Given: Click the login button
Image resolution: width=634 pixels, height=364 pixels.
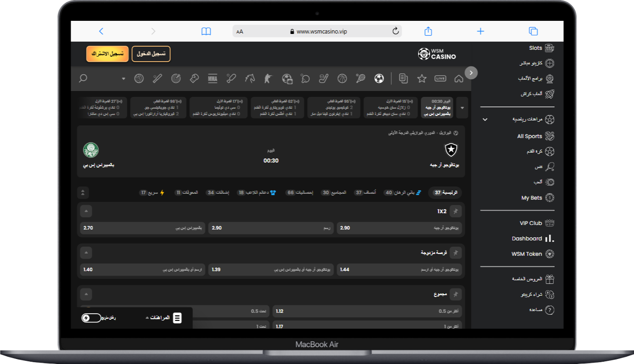Looking at the screenshot, I should tap(151, 54).
